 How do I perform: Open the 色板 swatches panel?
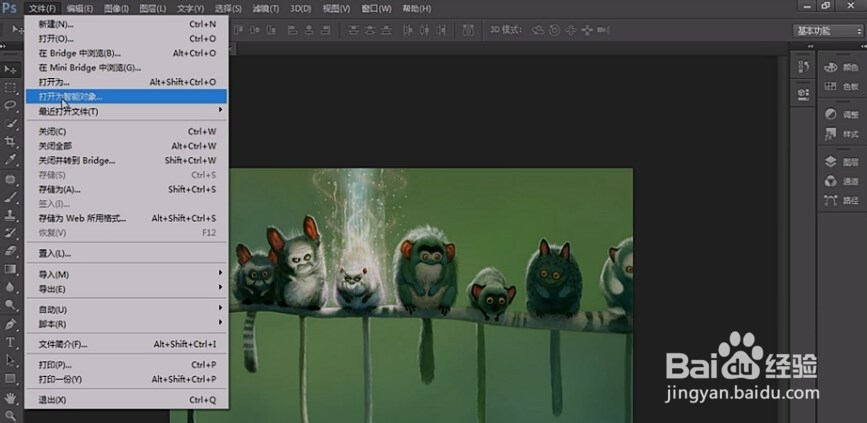click(841, 87)
